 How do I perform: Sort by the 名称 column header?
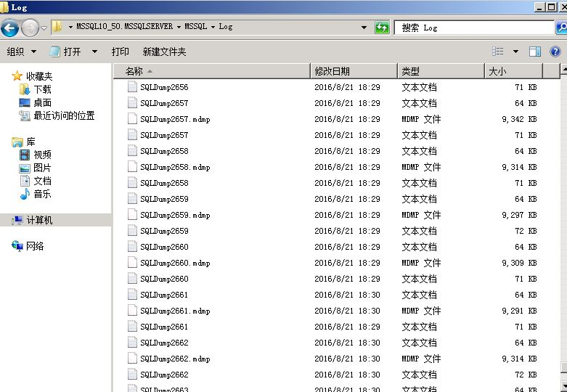click(212, 71)
